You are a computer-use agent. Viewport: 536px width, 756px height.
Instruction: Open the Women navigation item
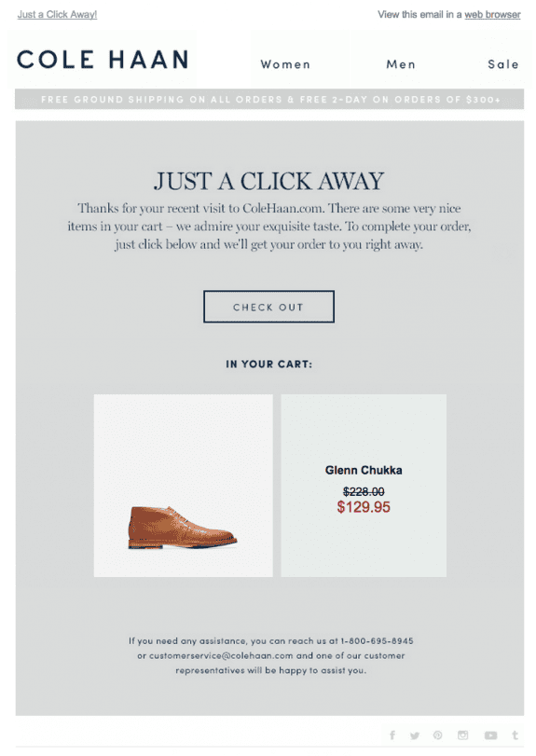click(285, 64)
